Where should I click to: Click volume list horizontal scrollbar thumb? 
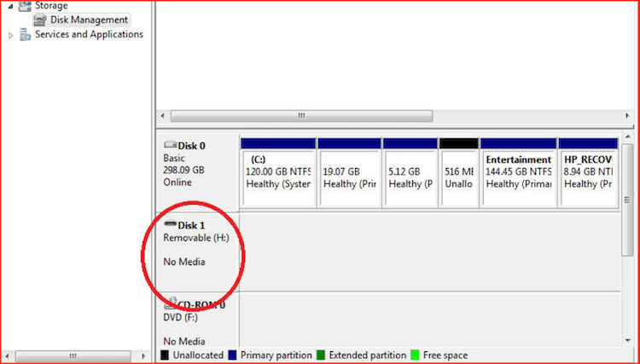click(301, 116)
